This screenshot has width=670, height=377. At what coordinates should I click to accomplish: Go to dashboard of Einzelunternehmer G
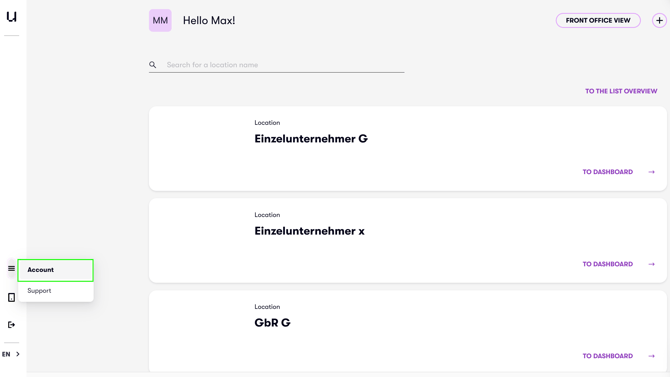click(608, 172)
